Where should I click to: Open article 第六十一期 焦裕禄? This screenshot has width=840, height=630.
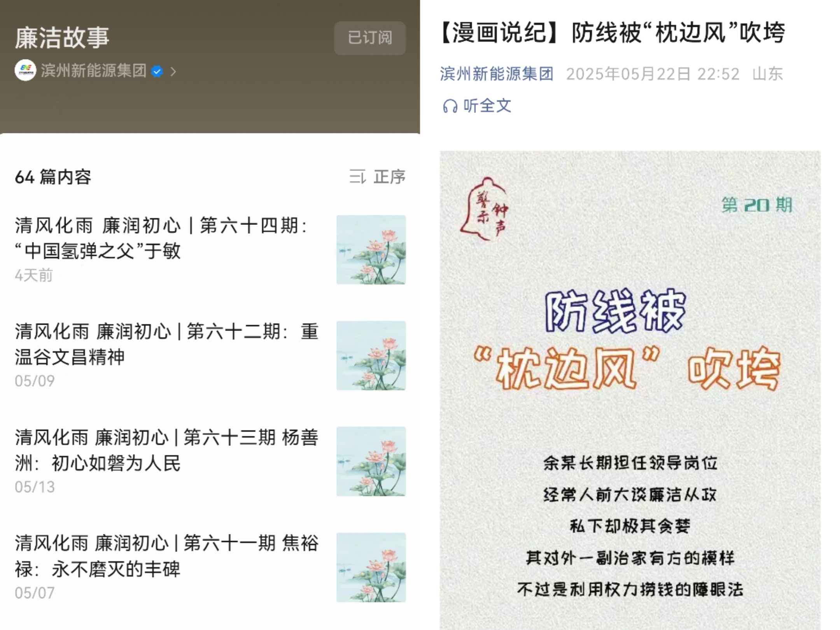[x=167, y=556]
